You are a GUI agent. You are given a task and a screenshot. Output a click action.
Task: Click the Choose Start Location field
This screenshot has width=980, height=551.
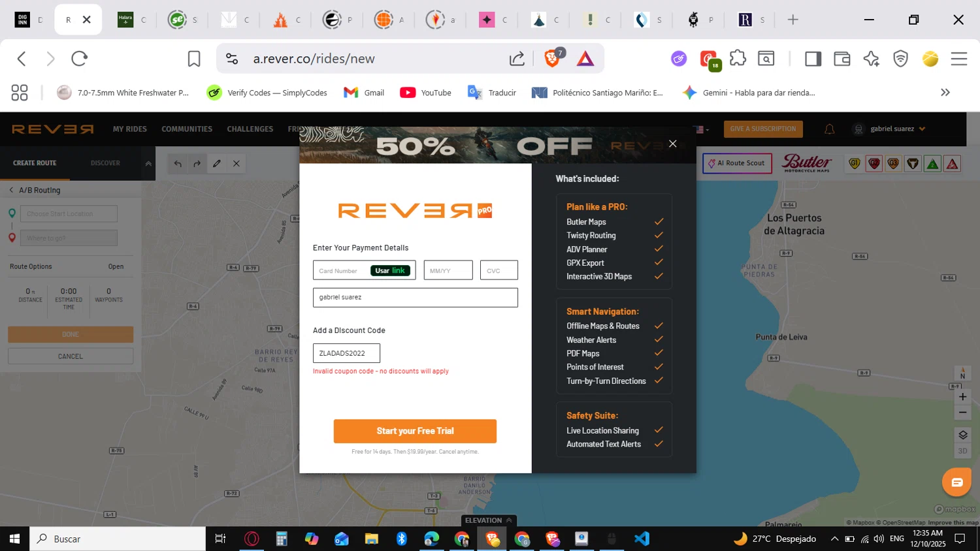69,213
